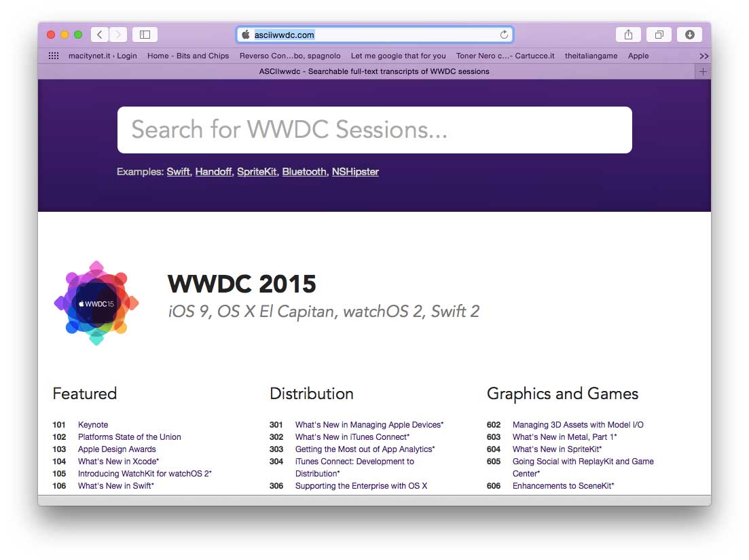This screenshot has width=749, height=560.
Task: Open What's New in Swift session
Action: [116, 485]
